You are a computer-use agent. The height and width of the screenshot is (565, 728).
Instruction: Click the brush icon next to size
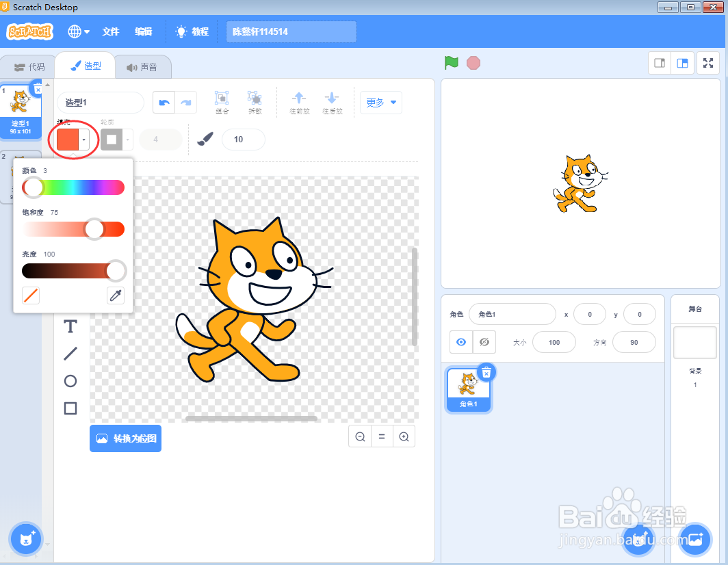tap(205, 140)
